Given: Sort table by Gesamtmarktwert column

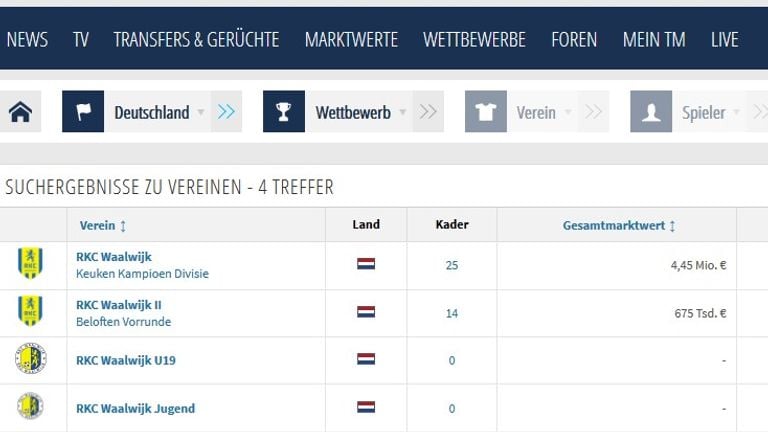Looking at the screenshot, I should (619, 226).
